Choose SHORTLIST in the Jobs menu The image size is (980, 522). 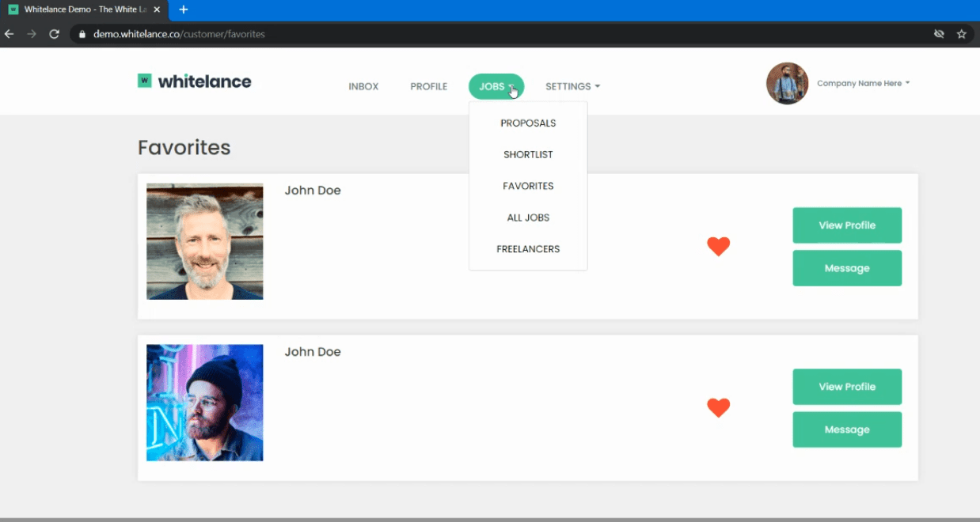pos(528,155)
